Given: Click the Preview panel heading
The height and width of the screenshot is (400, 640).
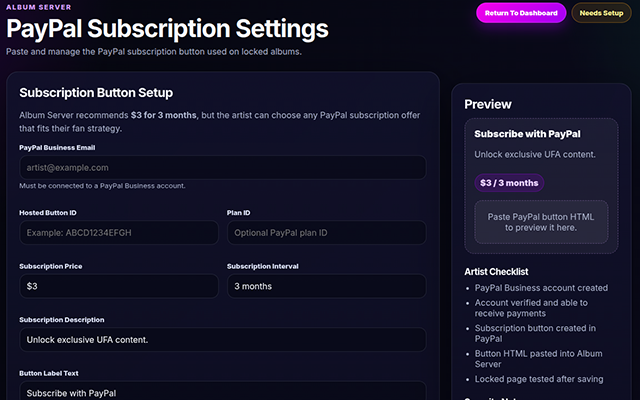Looking at the screenshot, I should point(488,104).
